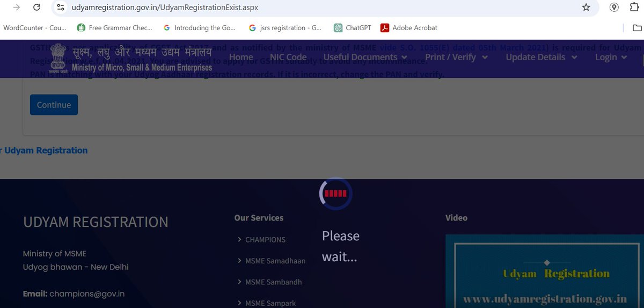Open the location pin extension icon
This screenshot has width=644, height=308.
pos(614,8)
